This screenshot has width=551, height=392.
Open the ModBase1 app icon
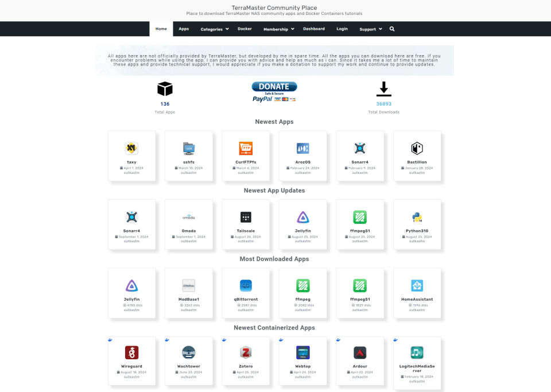(189, 286)
